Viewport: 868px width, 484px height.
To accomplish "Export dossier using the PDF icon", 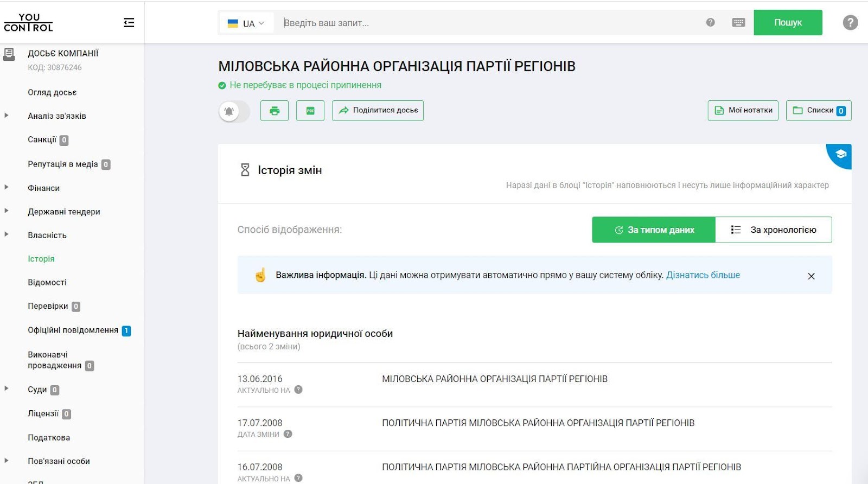I will 310,111.
